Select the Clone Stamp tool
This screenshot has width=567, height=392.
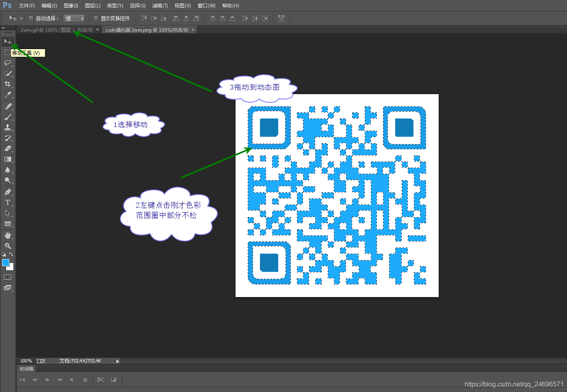[8, 127]
